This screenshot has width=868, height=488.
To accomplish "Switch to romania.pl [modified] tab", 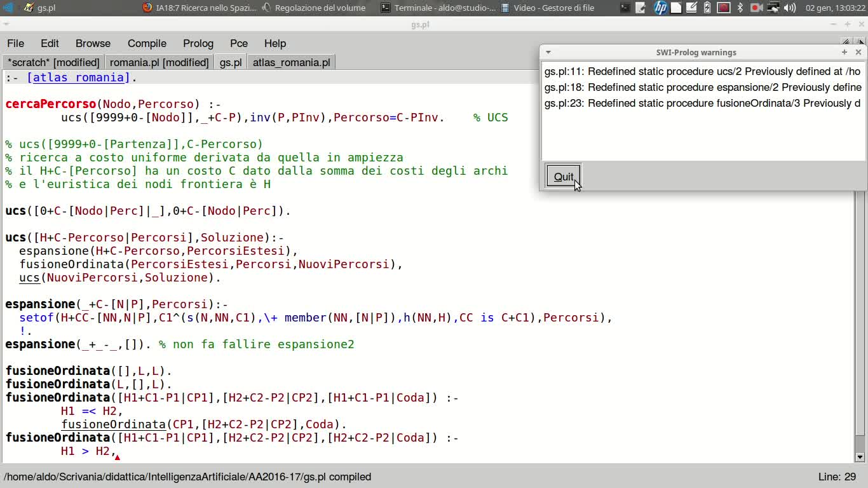I will [x=159, y=62].
